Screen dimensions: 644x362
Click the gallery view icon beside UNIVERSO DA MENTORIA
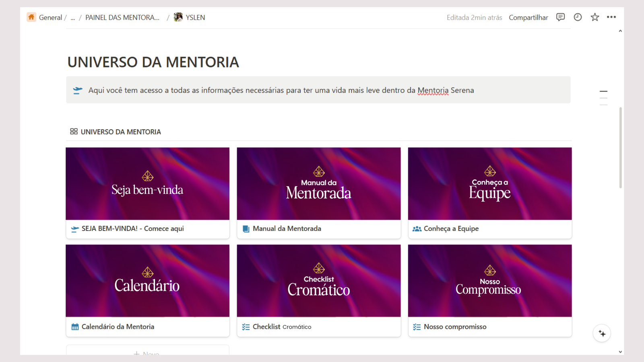[74, 132]
